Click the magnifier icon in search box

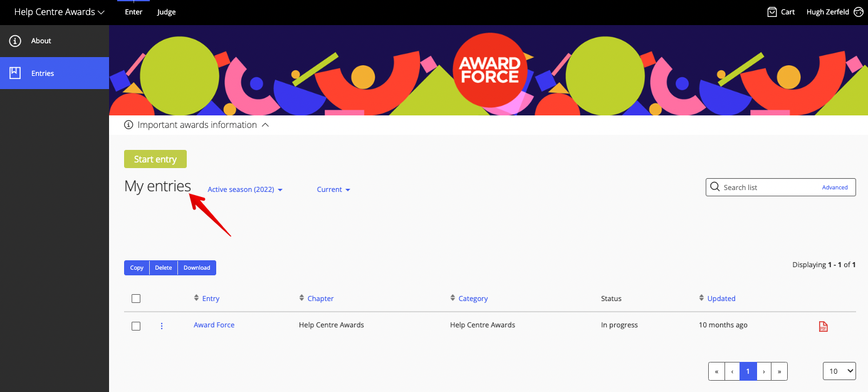point(715,187)
